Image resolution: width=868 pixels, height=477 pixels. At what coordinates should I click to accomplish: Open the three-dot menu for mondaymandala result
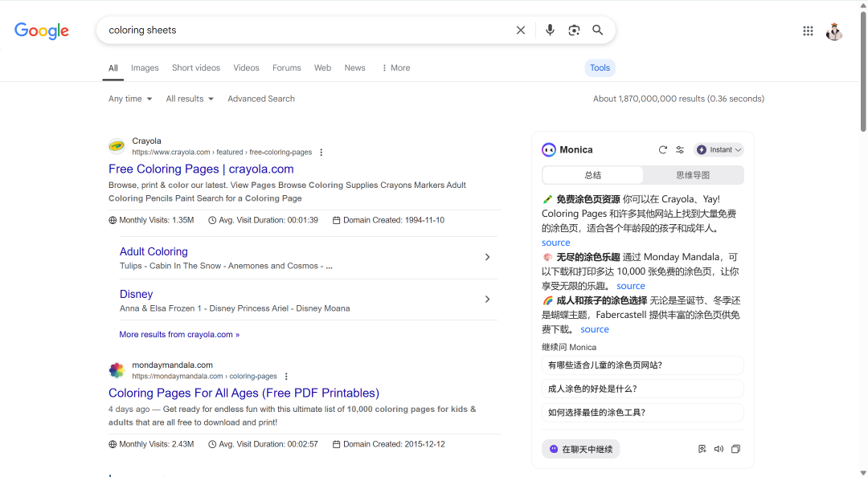(286, 377)
